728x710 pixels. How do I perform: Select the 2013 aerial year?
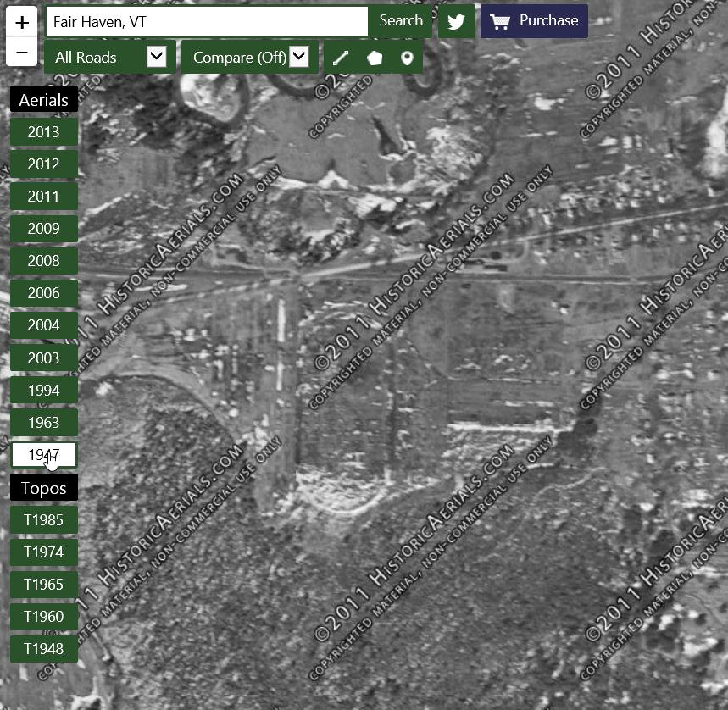click(x=44, y=132)
